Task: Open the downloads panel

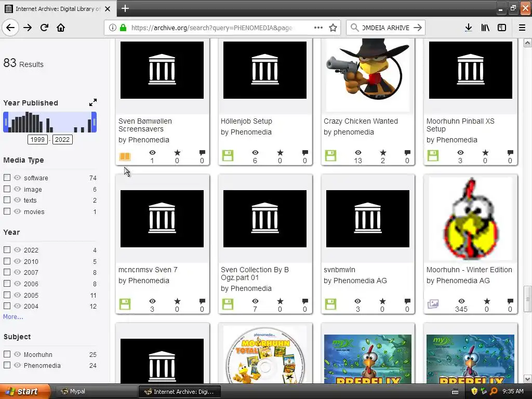Action: pos(469,28)
